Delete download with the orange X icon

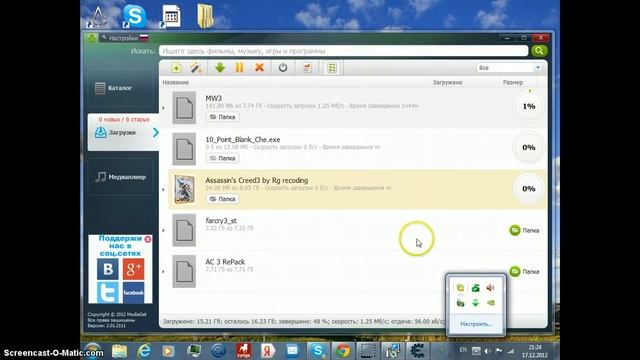click(x=259, y=68)
